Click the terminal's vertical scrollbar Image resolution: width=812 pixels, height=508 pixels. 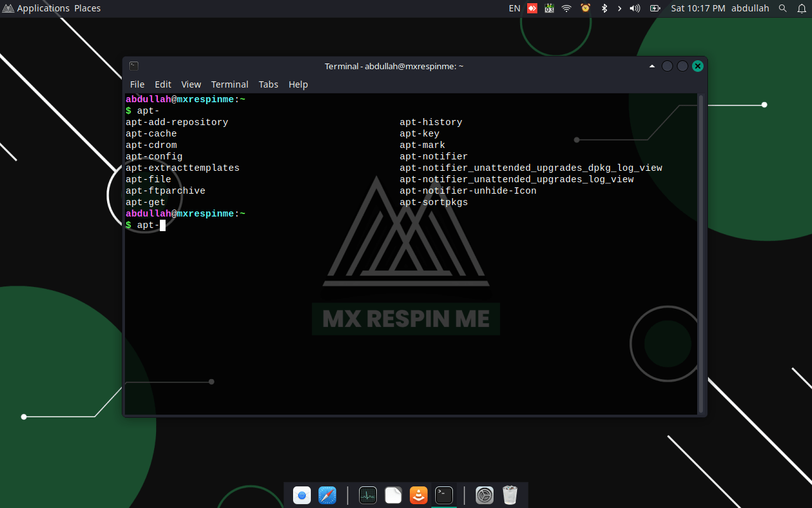(x=701, y=254)
